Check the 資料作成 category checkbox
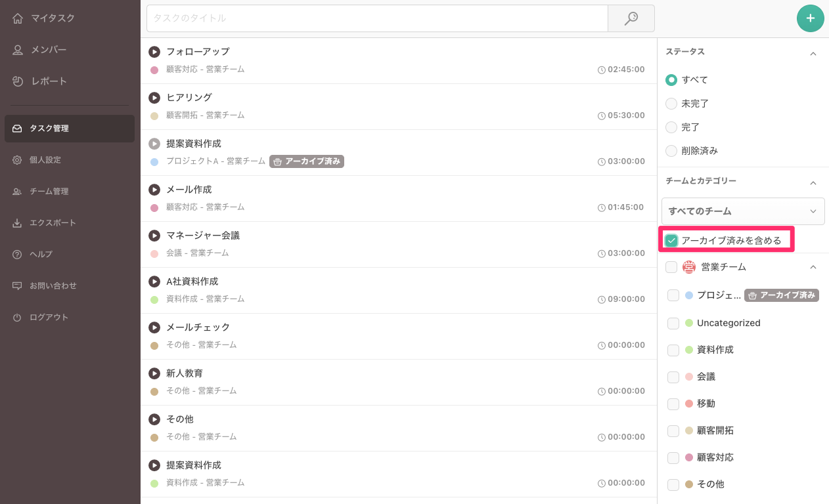The height and width of the screenshot is (504, 829). (x=673, y=350)
